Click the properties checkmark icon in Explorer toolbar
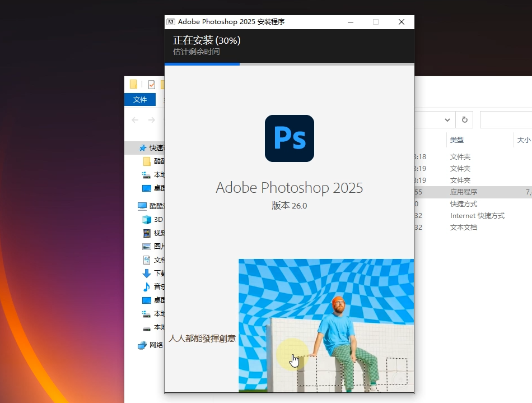 pyautogui.click(x=152, y=85)
